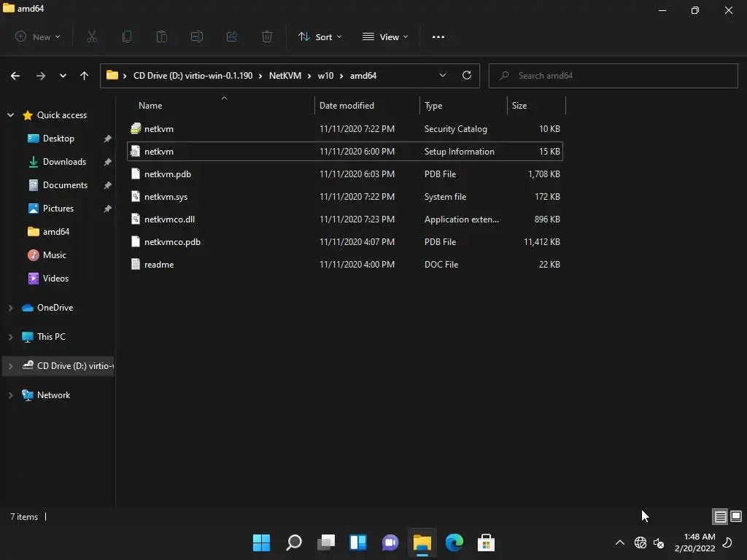Screen dimensions: 747x560
Task: Click w10 in the breadcrumb path
Action: pos(325,76)
